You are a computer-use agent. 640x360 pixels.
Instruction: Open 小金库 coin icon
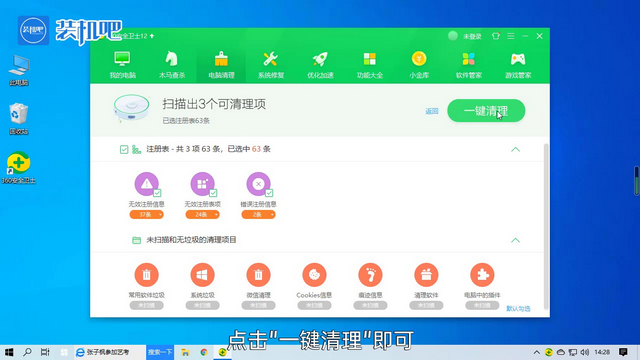[x=419, y=64]
